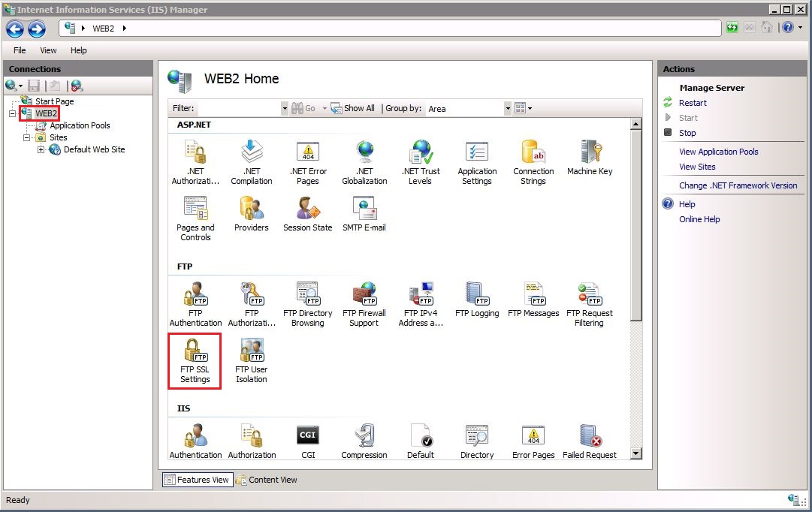Open the Machine Key feature
Screen dimensions: 812x512
tap(589, 158)
